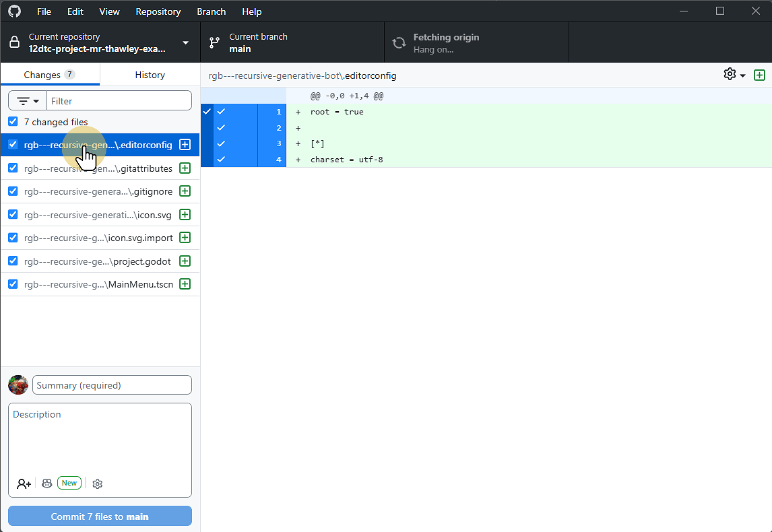Viewport: 772px width, 532px height.
Task: Click the Commit 7 files to main button
Action: coord(99,516)
